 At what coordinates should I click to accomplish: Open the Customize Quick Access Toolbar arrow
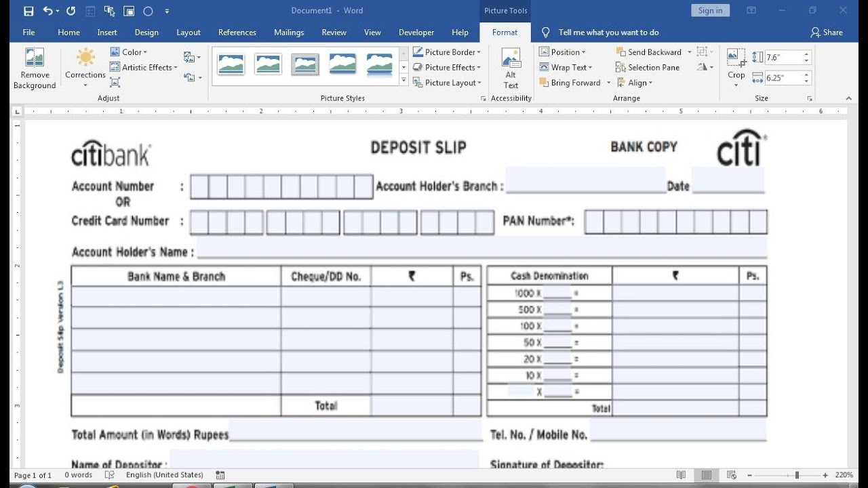point(167,11)
